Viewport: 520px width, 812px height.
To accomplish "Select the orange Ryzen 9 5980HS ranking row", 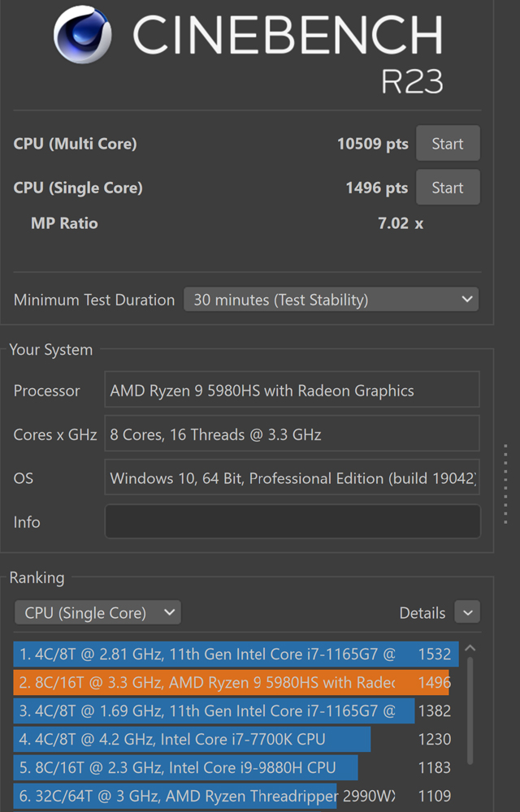I will coord(232,682).
